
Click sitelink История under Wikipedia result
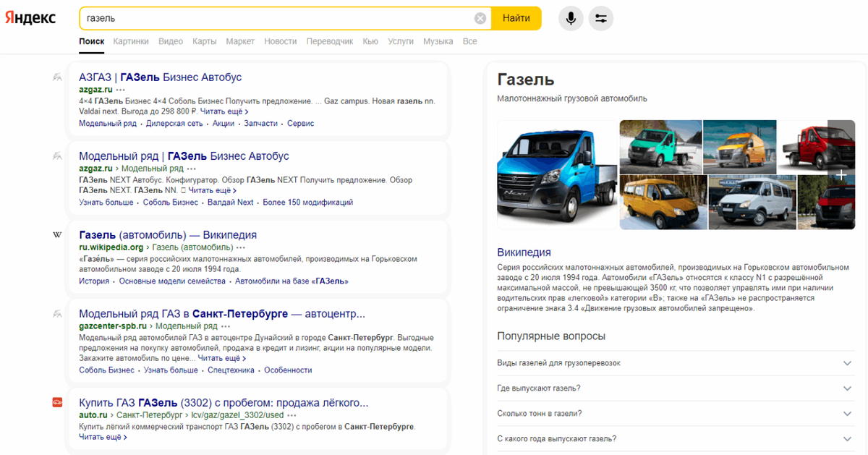point(94,281)
